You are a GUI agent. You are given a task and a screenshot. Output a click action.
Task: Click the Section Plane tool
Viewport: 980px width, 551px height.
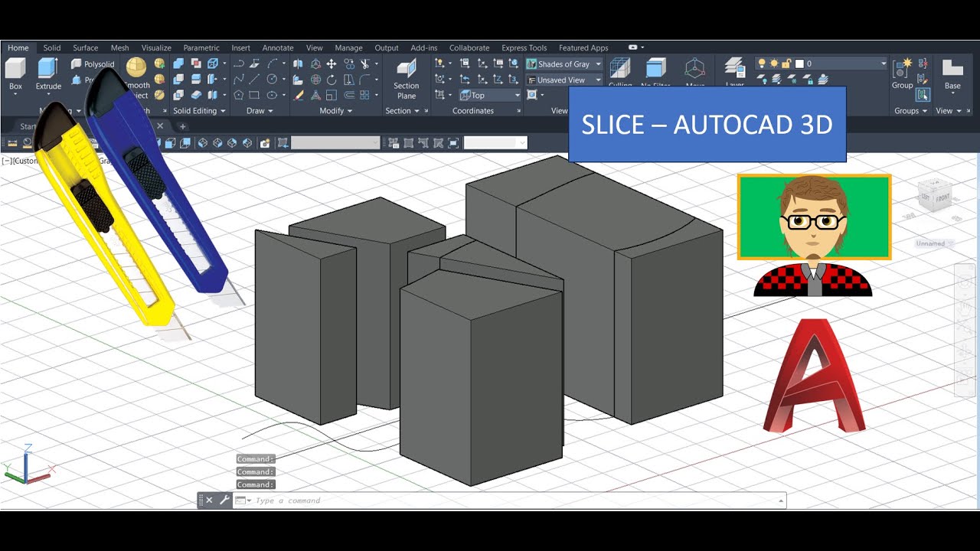coord(407,79)
